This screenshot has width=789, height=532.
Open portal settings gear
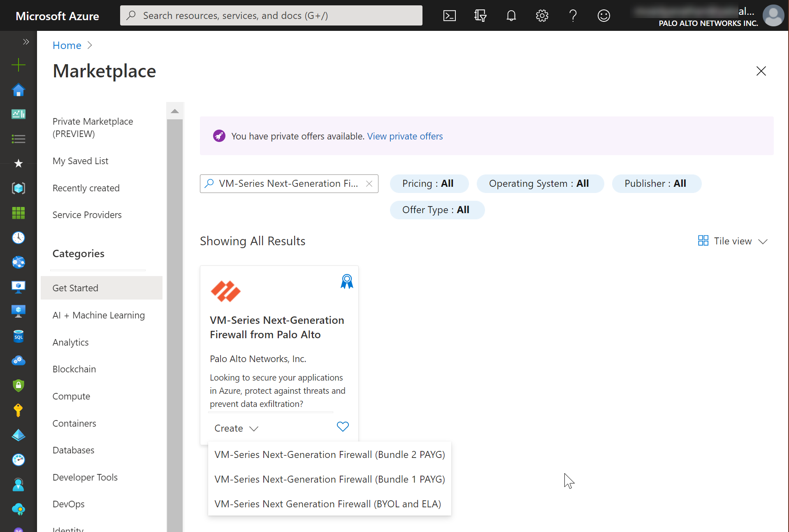point(542,16)
